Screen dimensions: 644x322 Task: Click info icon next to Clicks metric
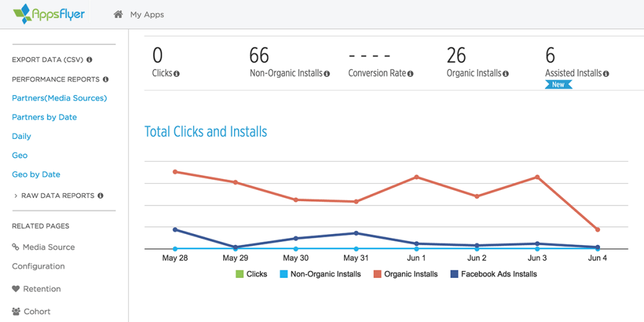(177, 74)
